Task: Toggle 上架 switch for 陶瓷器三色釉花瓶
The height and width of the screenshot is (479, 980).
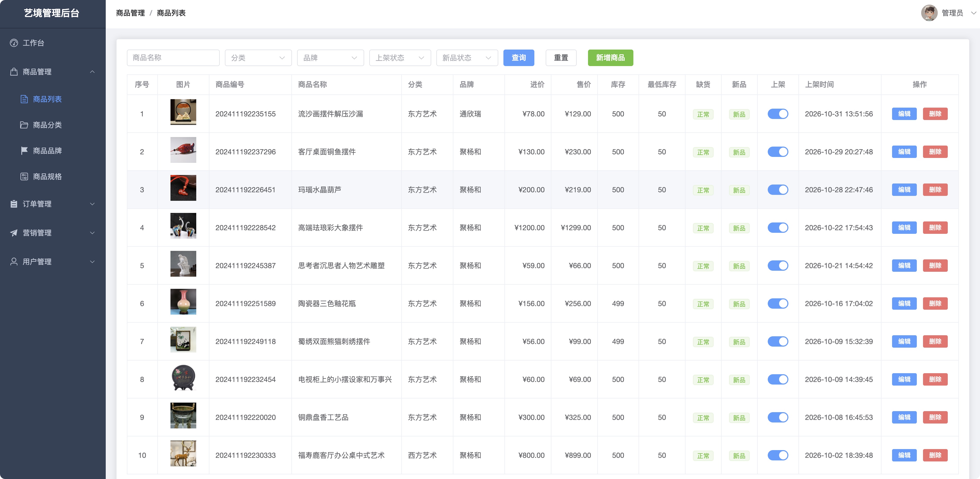Action: [778, 304]
